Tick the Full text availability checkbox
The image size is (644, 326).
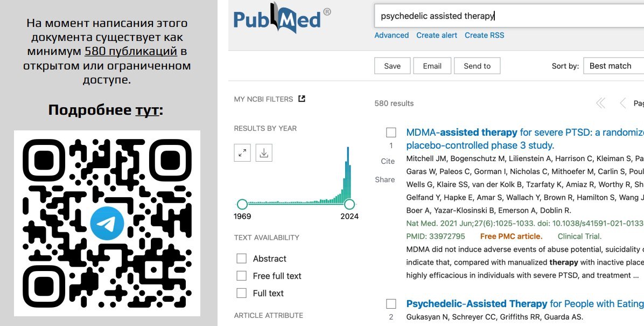[241, 293]
